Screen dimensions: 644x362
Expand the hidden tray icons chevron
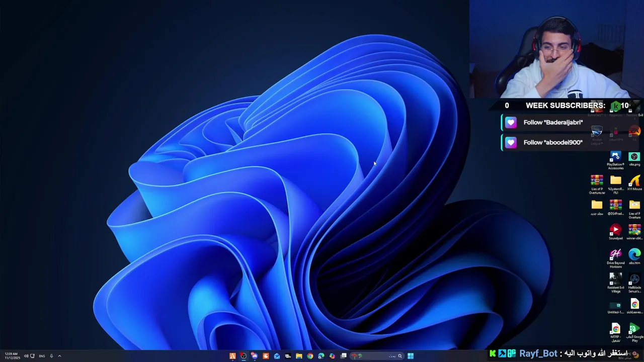coord(59,356)
